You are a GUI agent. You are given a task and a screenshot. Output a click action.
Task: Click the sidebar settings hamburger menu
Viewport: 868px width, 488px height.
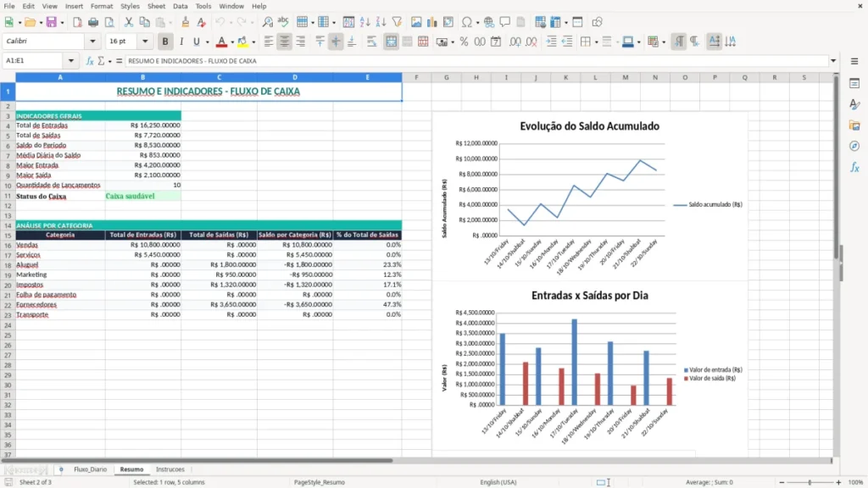854,61
